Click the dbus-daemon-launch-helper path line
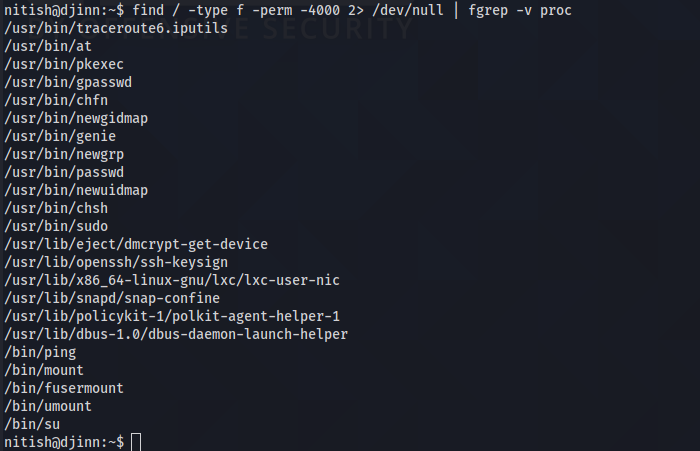Viewport: 700px width, 451px height. coord(176,334)
